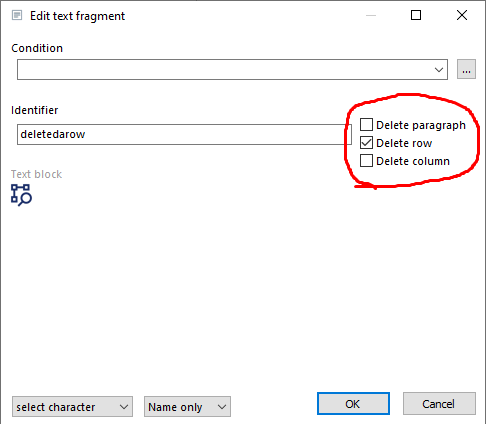The image size is (486, 424).
Task: Click the dialog icon beside Edit text fragment
Action: tap(17, 15)
